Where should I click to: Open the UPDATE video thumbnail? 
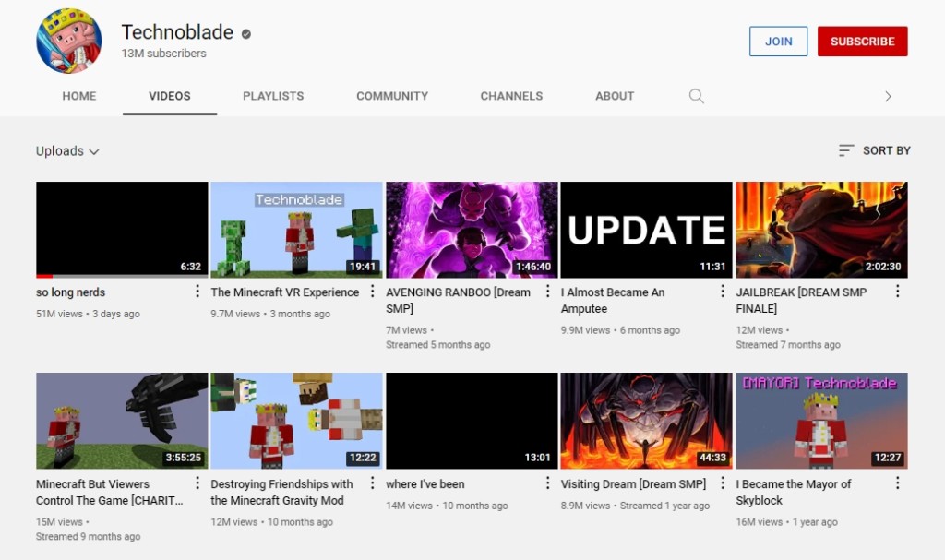646,230
